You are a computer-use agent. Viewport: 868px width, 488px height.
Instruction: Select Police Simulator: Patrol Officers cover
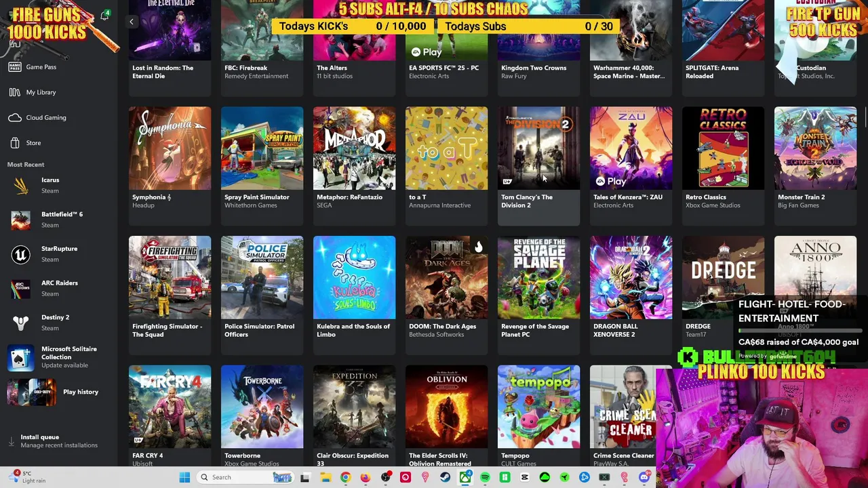click(262, 278)
